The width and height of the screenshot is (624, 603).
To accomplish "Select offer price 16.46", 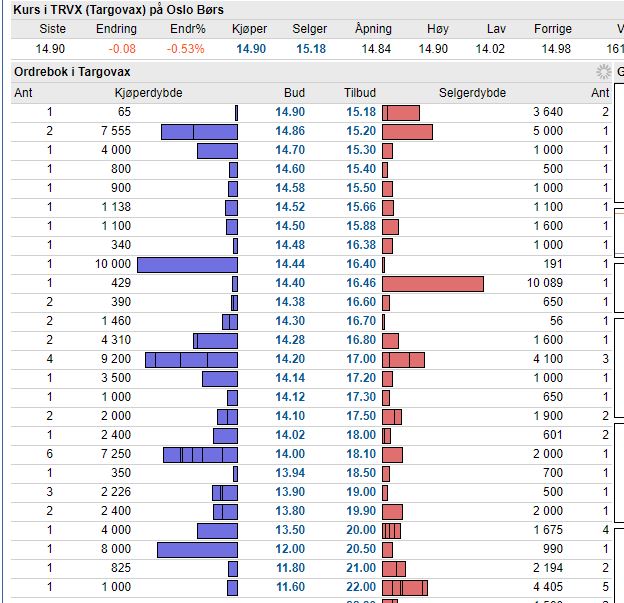I will [361, 283].
